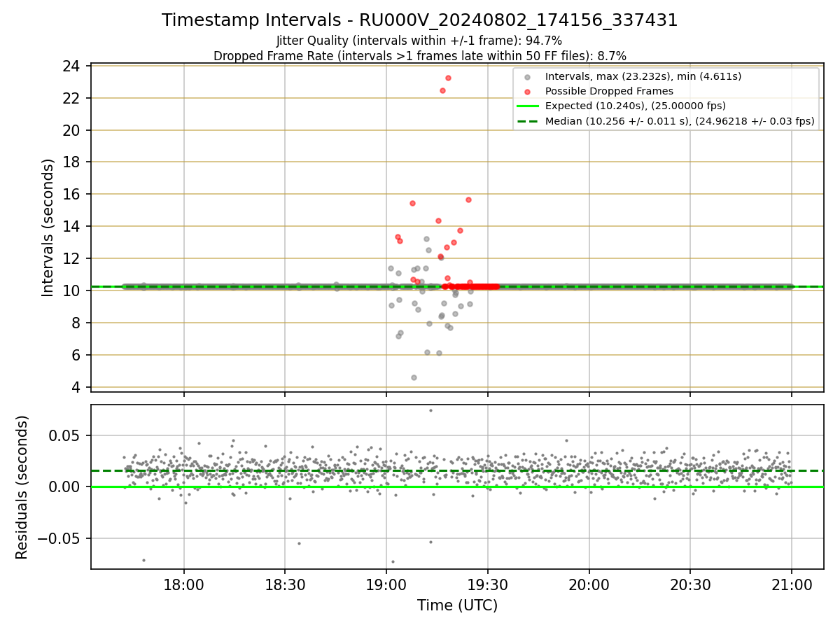The image size is (840, 630).
Task: Click the lowest gray interval point near 4.6 seconds
Action: coord(414,377)
